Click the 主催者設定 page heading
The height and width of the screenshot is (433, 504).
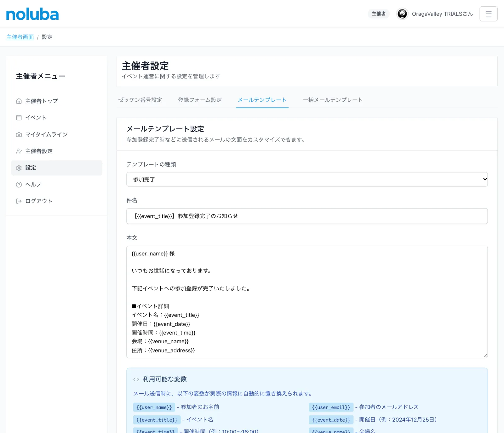(145, 66)
